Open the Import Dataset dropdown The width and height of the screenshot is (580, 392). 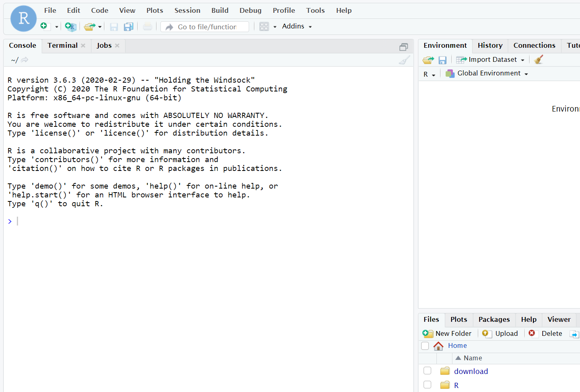(x=490, y=59)
